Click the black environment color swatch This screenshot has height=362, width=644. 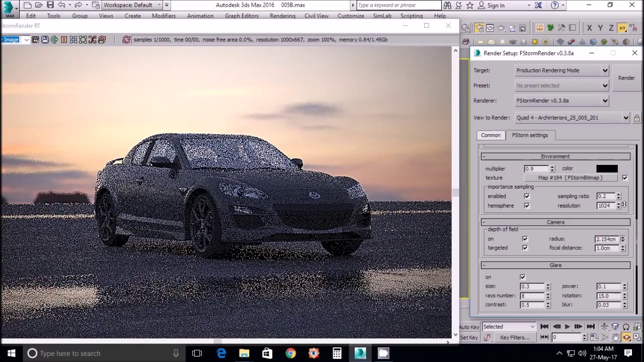[x=607, y=169]
